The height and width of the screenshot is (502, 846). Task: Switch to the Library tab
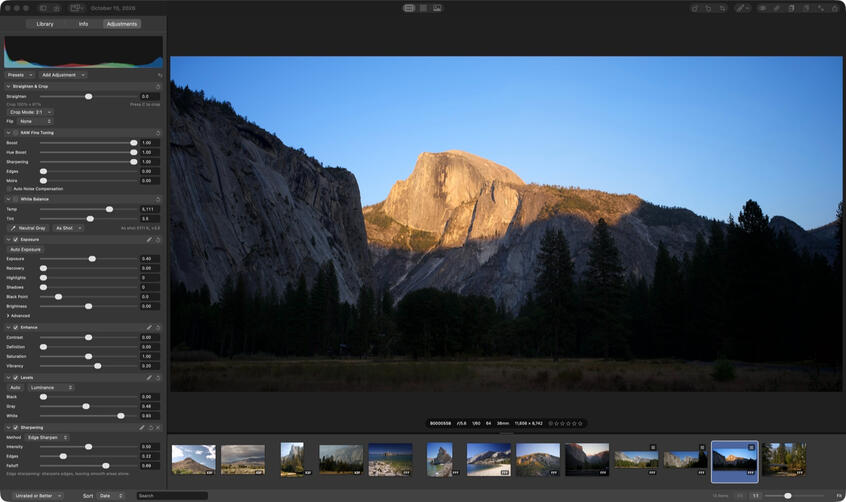(45, 24)
